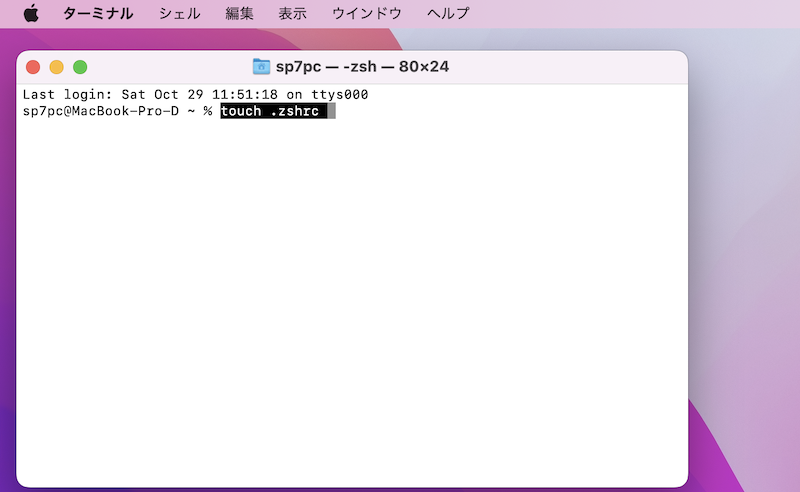Open the ターミナル application menu
This screenshot has width=800, height=492.
pos(98,13)
